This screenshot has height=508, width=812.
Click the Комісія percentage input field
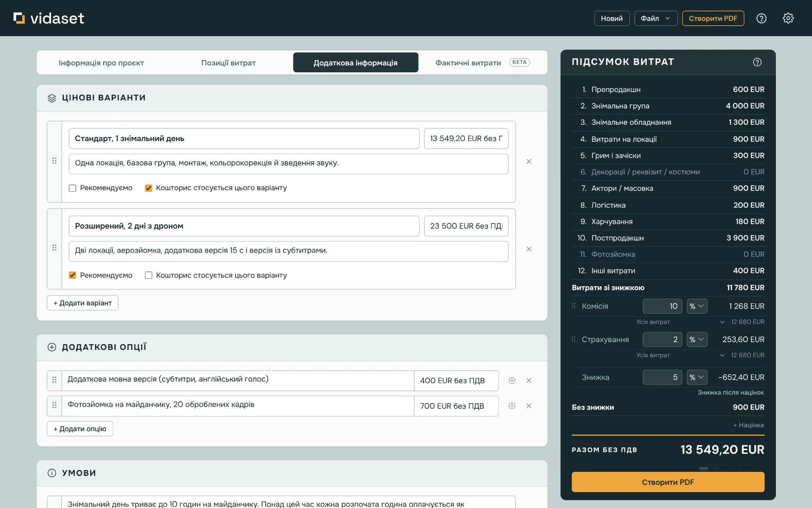(662, 306)
